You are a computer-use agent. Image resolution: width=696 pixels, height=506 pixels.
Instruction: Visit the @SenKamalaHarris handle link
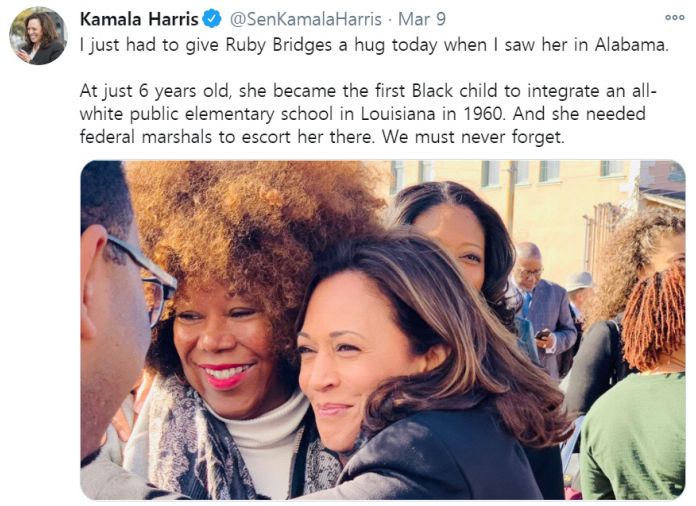click(305, 19)
